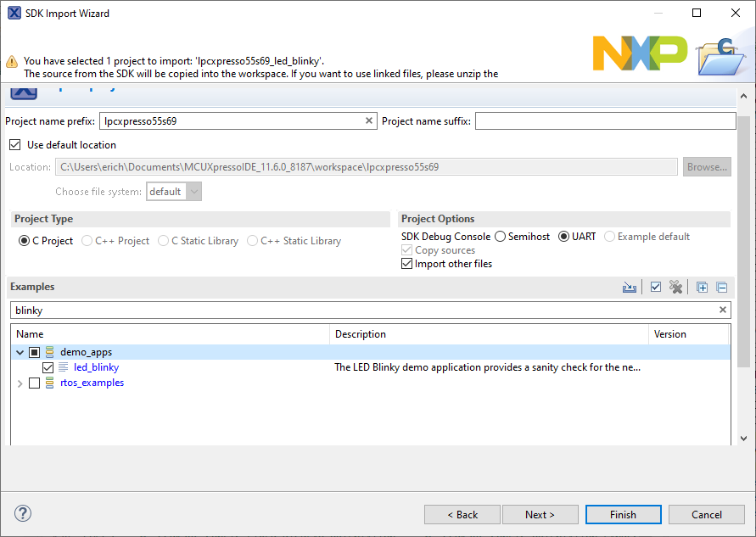Open the Choose file system dropdown

192,191
